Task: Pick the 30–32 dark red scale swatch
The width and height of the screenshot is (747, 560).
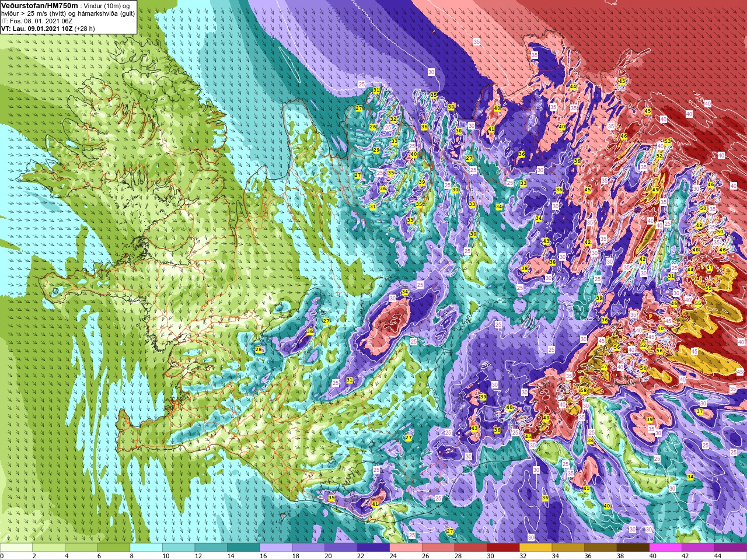Action: 504,548
